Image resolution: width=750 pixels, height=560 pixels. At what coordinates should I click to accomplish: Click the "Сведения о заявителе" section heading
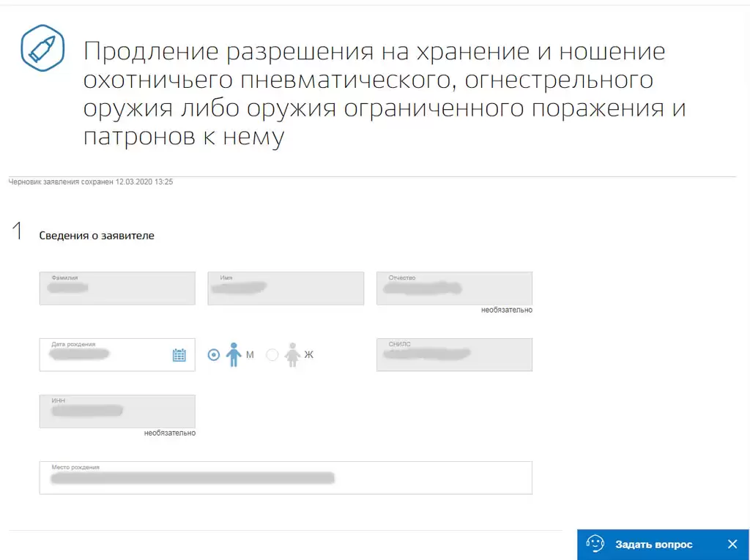(x=97, y=236)
